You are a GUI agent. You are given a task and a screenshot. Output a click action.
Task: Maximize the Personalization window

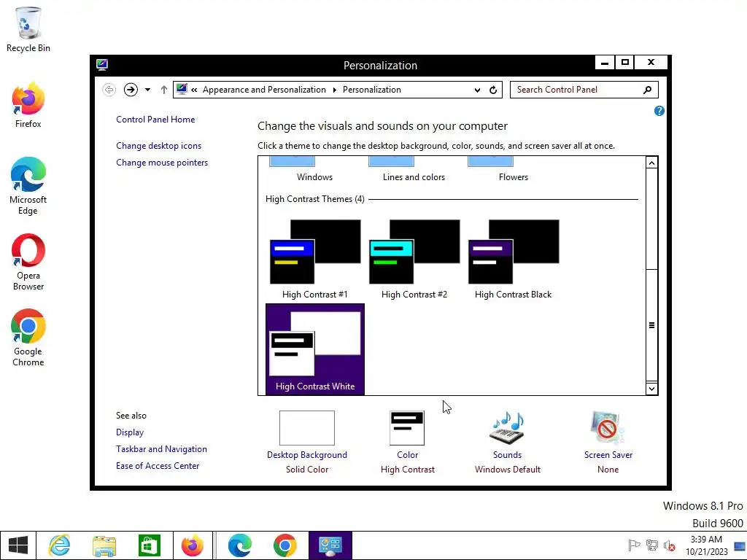(625, 63)
